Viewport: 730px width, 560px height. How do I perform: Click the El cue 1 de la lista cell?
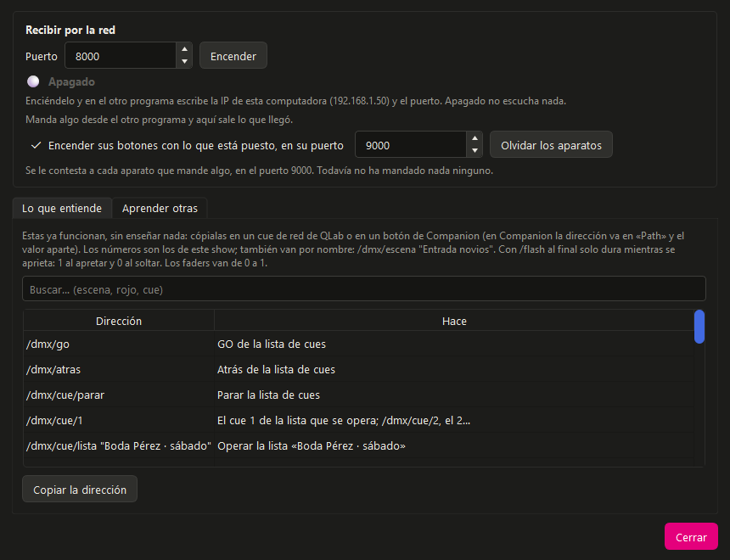pos(454,420)
